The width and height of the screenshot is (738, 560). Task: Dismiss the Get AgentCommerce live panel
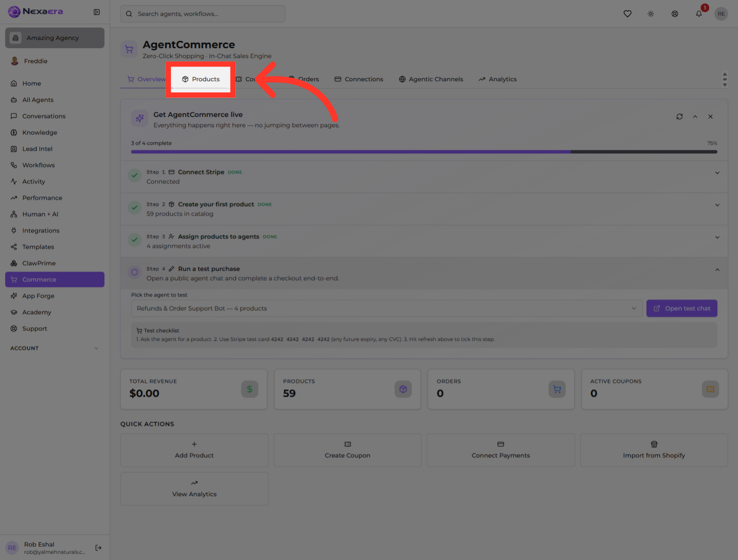coord(711,116)
